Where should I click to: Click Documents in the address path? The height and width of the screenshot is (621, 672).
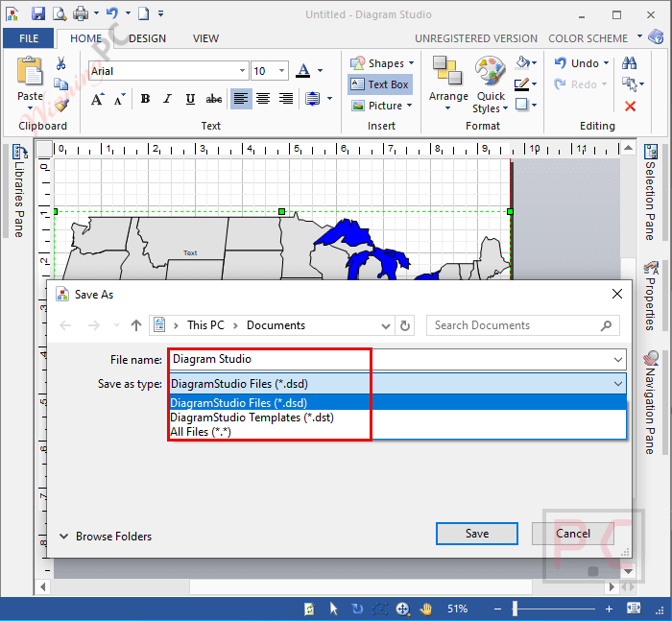tap(276, 325)
